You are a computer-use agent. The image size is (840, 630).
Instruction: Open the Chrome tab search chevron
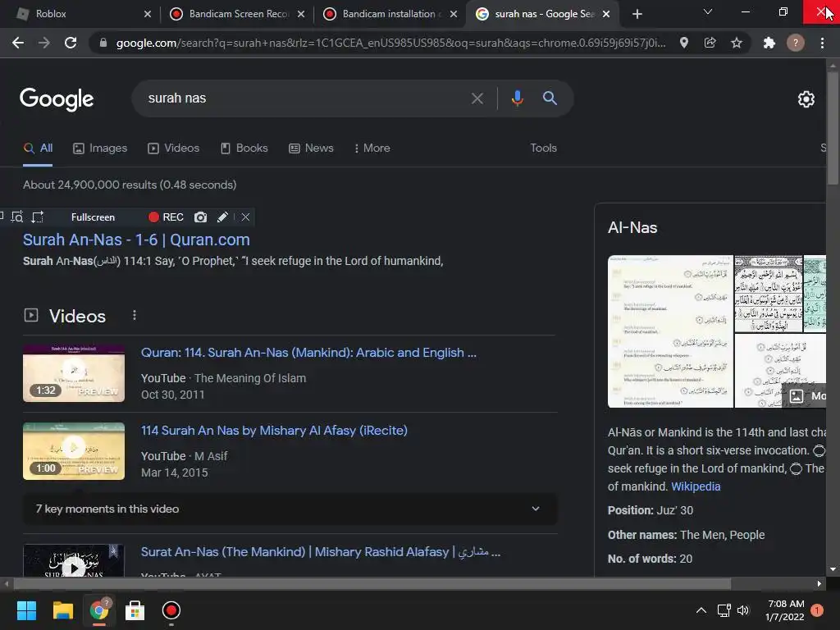tap(708, 12)
